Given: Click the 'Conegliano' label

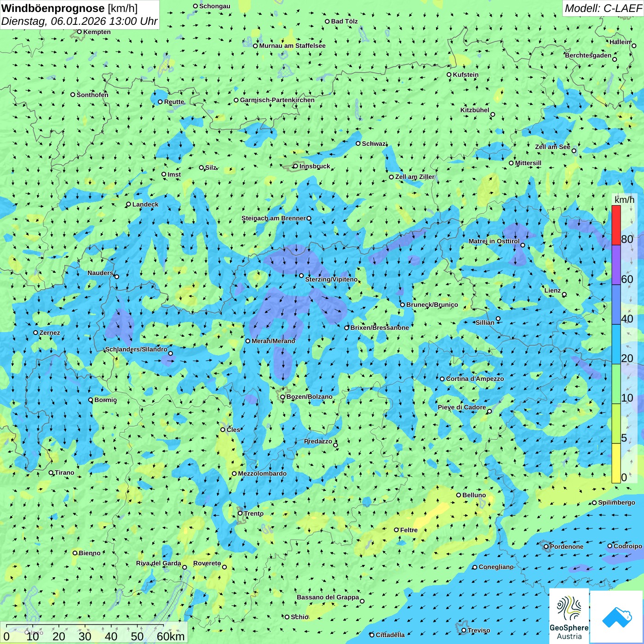Looking at the screenshot, I should [x=496, y=567].
